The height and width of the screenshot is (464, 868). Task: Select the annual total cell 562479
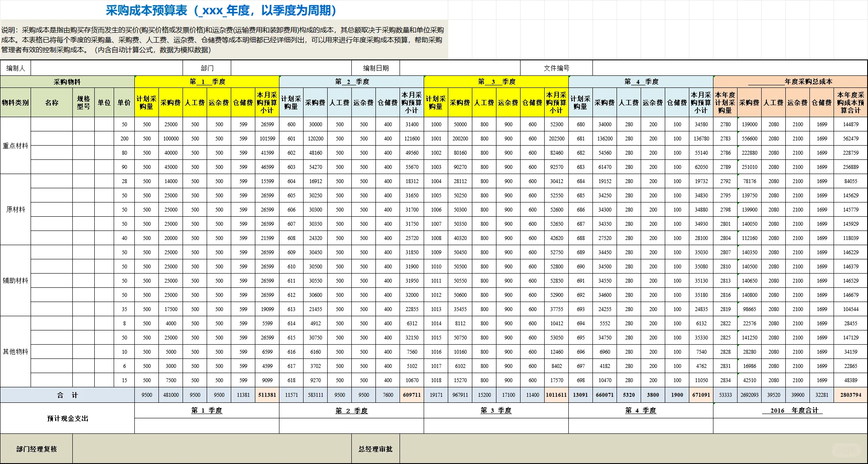tap(851, 139)
